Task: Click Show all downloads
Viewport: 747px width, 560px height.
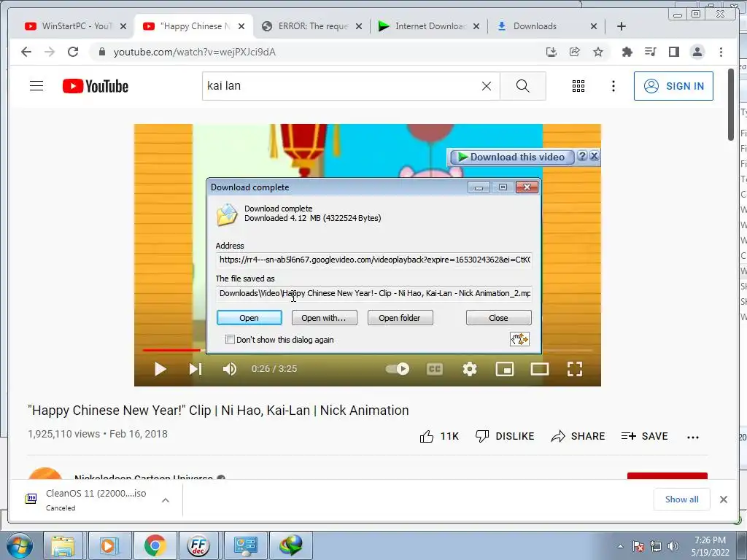Action: pyautogui.click(x=682, y=499)
